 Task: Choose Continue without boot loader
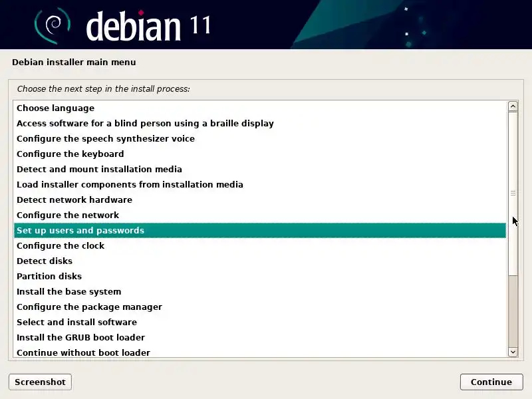coord(260,352)
